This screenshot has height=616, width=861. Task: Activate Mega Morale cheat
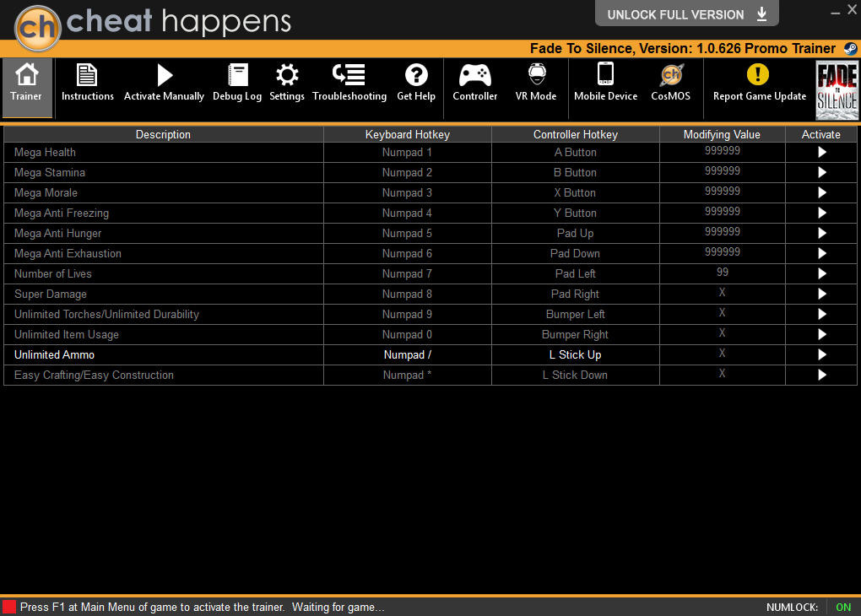[821, 192]
